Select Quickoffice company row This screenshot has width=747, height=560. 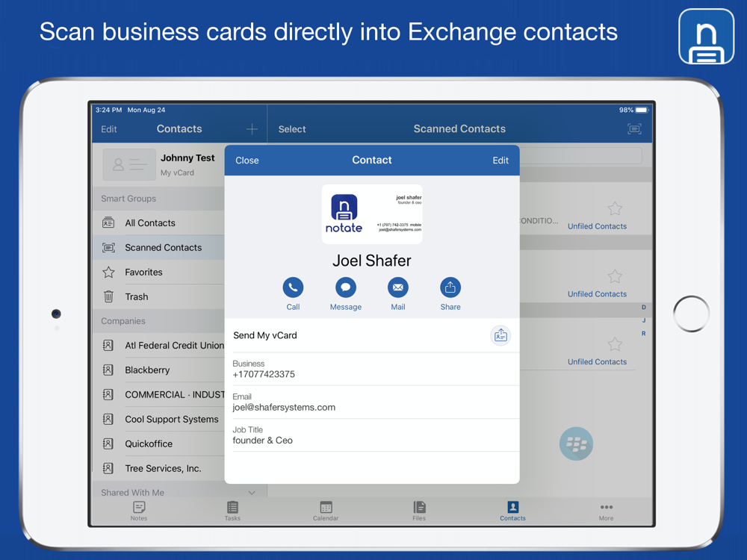click(x=159, y=444)
